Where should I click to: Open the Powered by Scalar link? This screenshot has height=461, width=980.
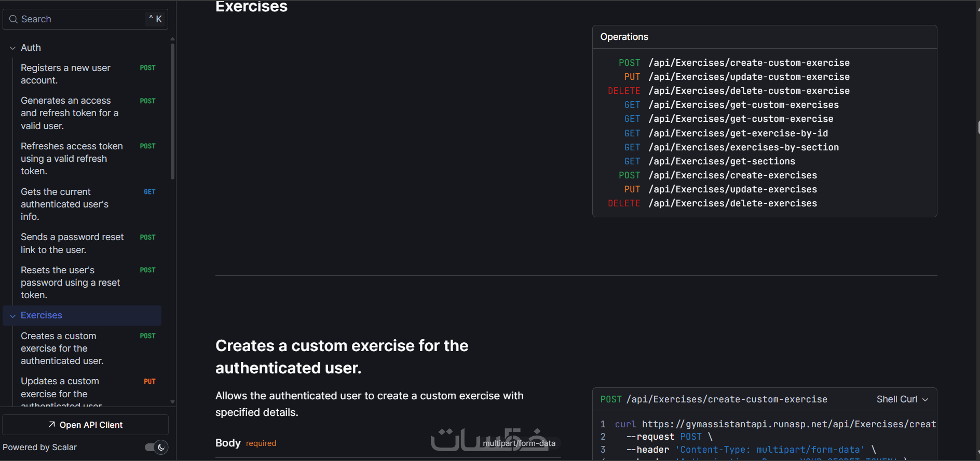(39, 447)
